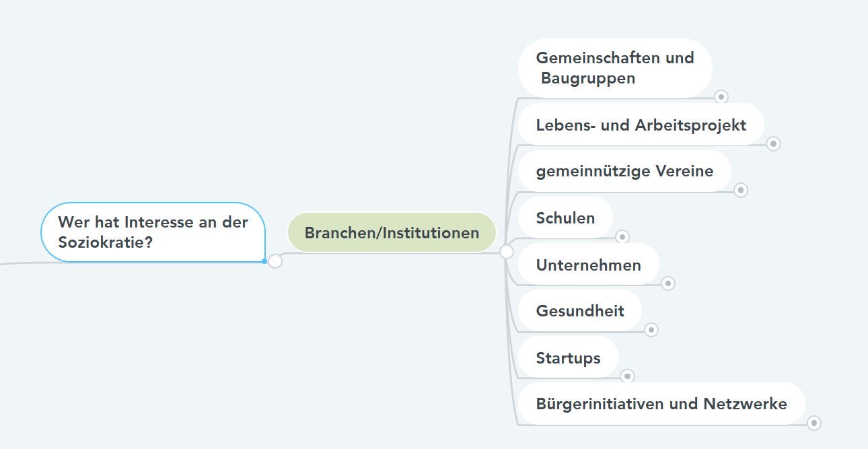The width and height of the screenshot is (868, 449).
Task: Expand the gemeinnützige Vereine child indicator
Action: (741, 191)
